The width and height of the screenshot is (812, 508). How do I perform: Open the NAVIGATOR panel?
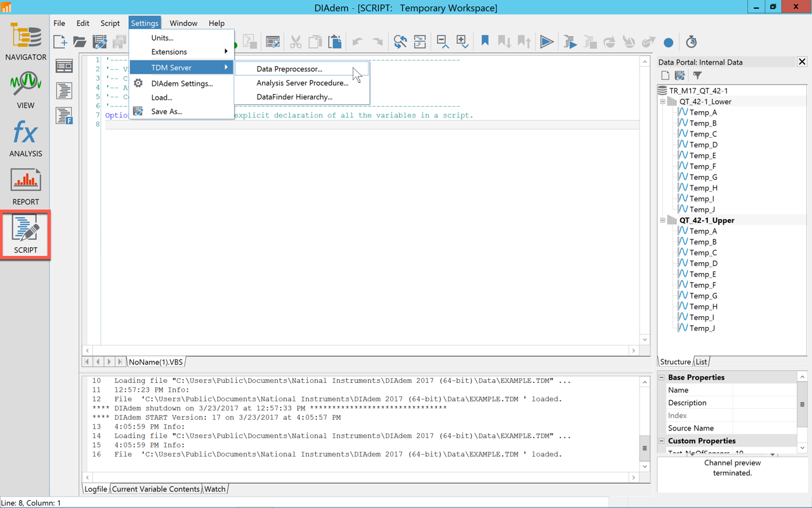tap(25, 41)
